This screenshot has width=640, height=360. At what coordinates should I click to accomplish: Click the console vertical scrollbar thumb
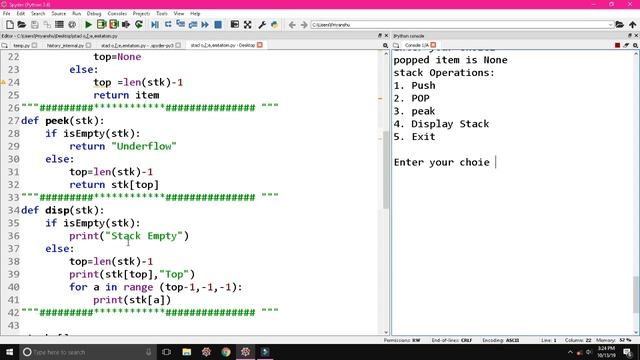coord(636,294)
